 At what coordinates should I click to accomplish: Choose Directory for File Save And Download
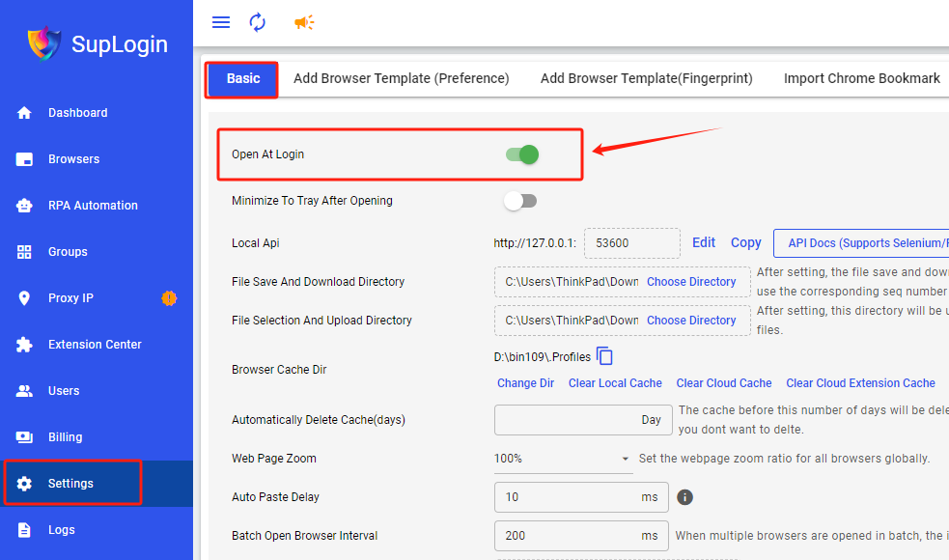tap(691, 282)
